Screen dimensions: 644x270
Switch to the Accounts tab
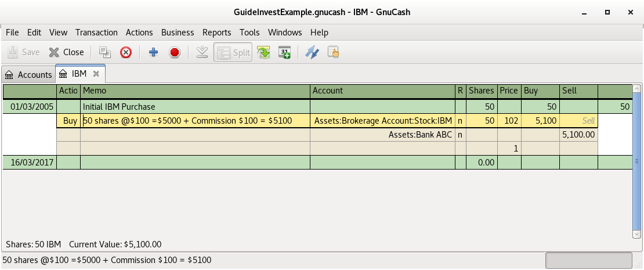pos(28,74)
